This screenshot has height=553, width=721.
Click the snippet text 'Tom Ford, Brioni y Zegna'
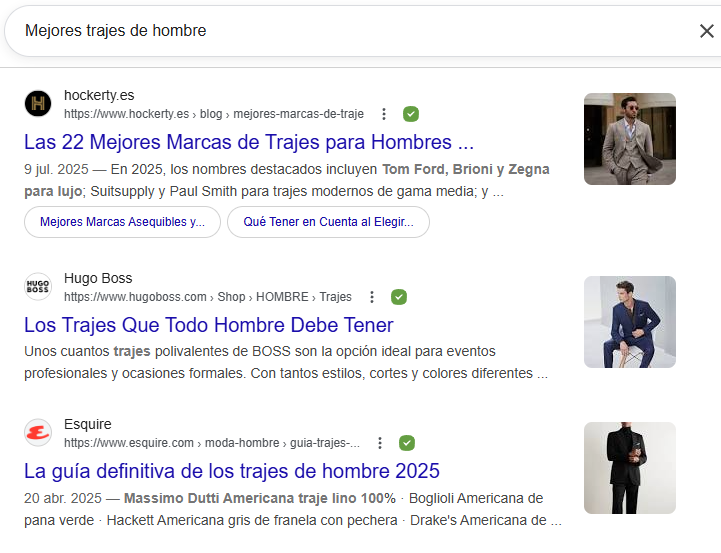click(x=466, y=169)
